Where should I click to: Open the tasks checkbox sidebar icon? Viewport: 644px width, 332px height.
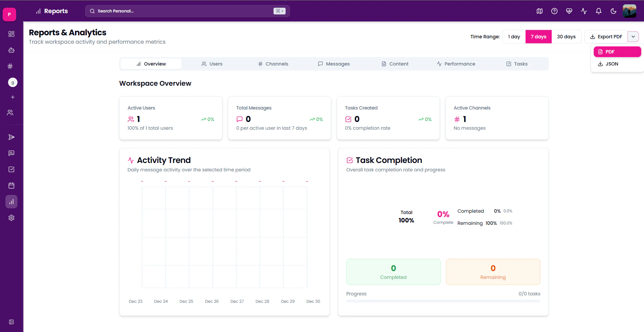tap(11, 169)
